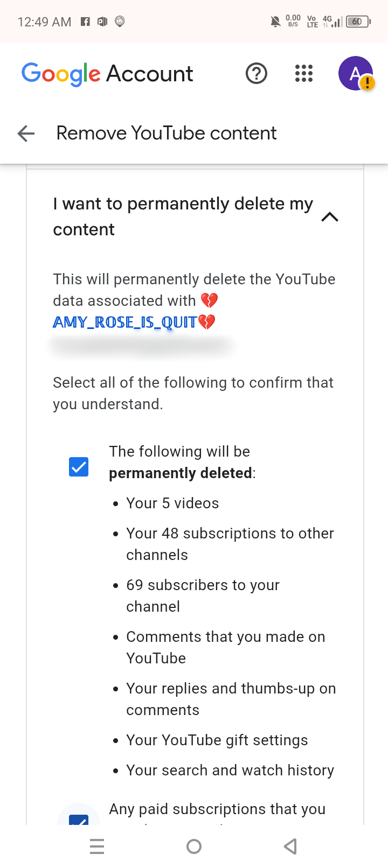Tap the battery indicator in status bar
The height and width of the screenshot is (868, 388).
pyautogui.click(x=358, y=22)
